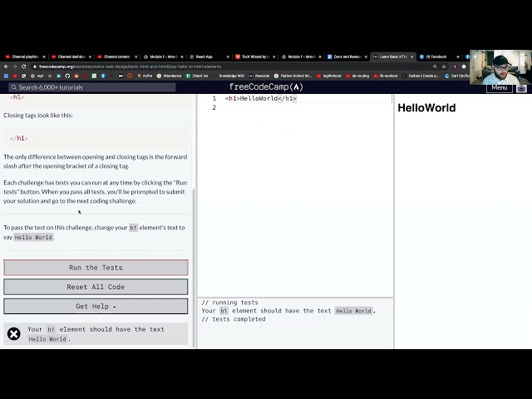Click the Reset All Code button
The height and width of the screenshot is (399, 532).
tap(96, 287)
